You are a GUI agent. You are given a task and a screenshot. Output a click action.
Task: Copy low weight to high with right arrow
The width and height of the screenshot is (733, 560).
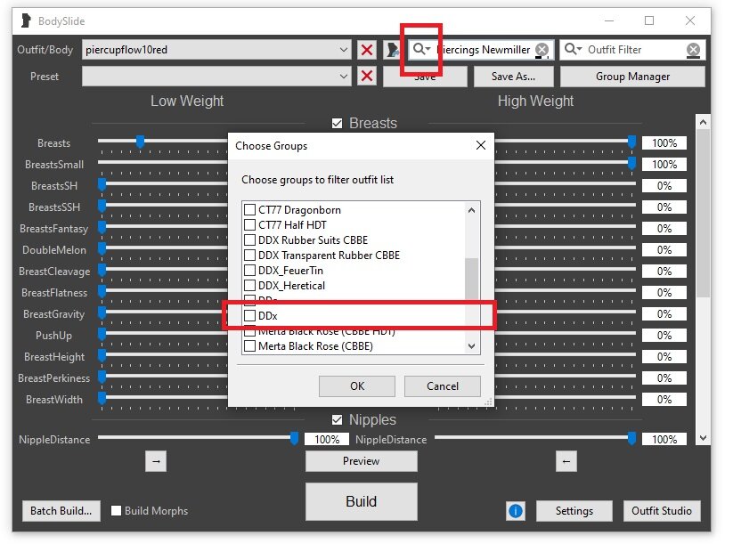pyautogui.click(x=156, y=461)
